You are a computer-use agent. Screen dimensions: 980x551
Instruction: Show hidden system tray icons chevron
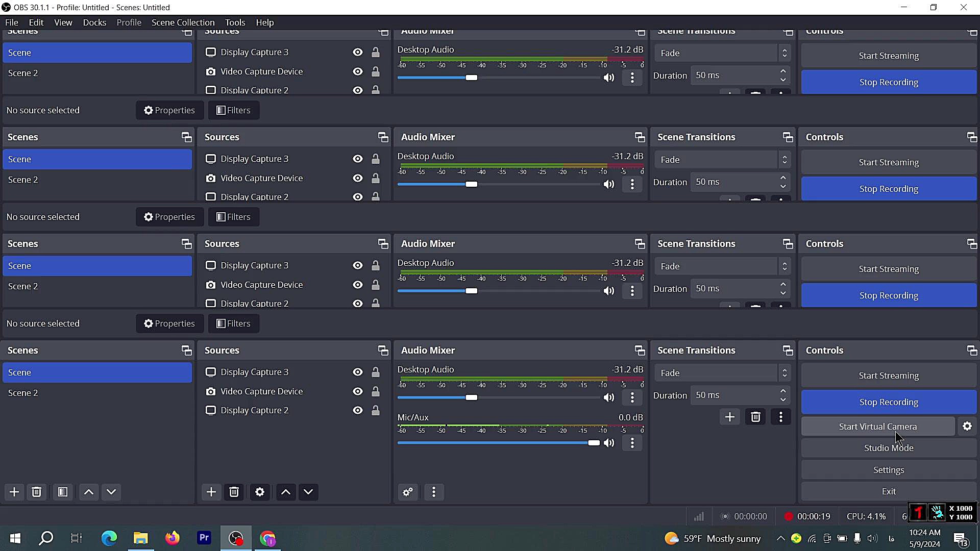(x=780, y=538)
